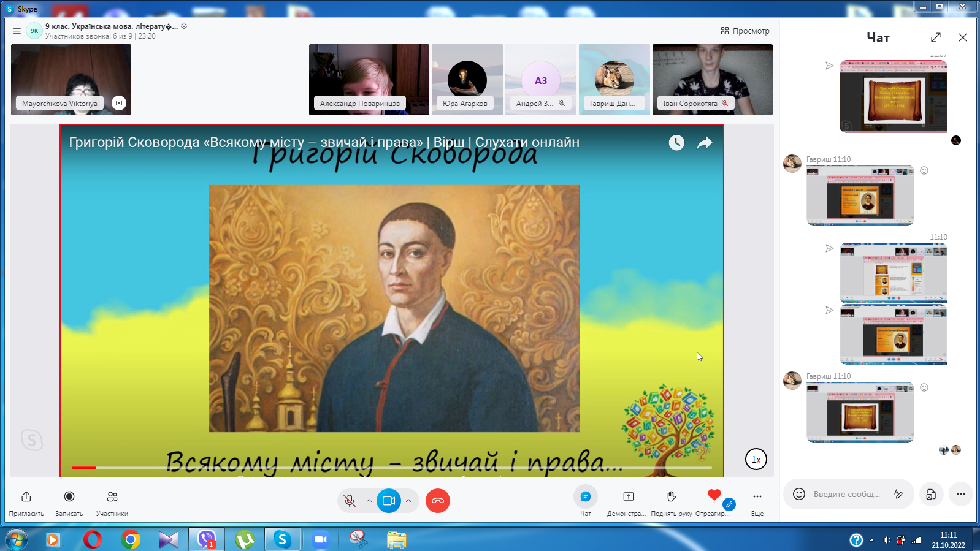
Task: Open the hamburger menu at top left
Action: click(x=17, y=31)
